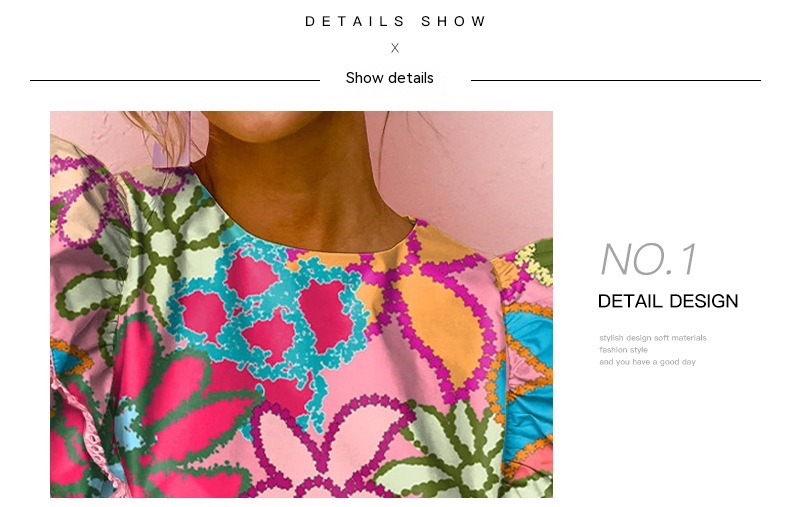Click the 'stylish design soft materials' line
The image size is (790, 507).
653,338
